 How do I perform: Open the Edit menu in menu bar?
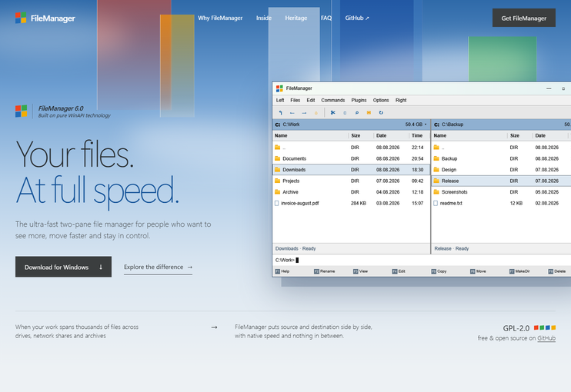click(x=311, y=100)
